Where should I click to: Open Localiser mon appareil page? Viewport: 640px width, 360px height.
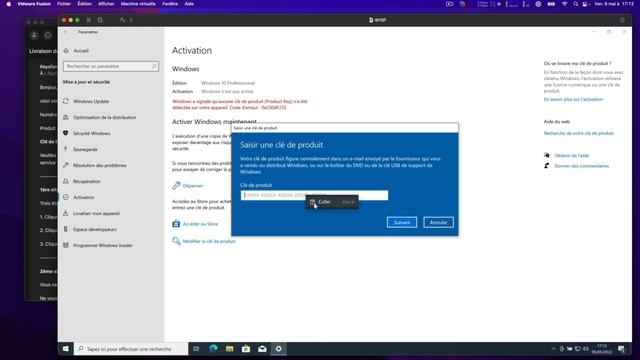pyautogui.click(x=96, y=213)
